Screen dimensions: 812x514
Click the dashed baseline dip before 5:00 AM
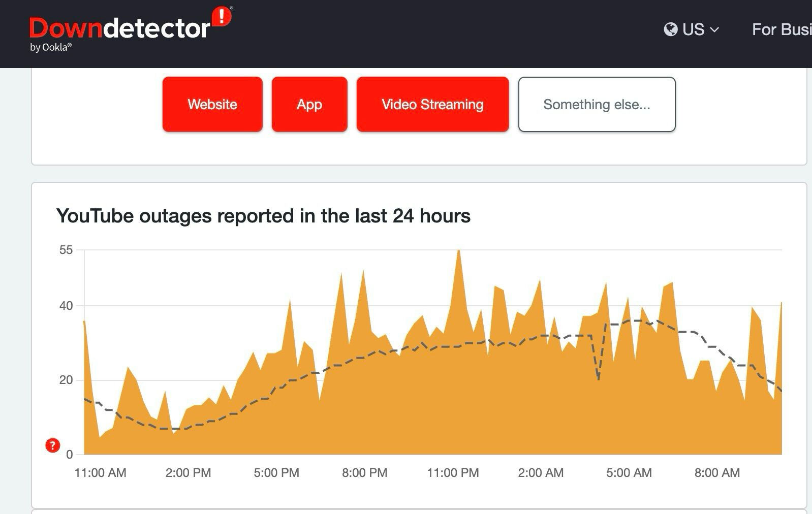[599, 378]
